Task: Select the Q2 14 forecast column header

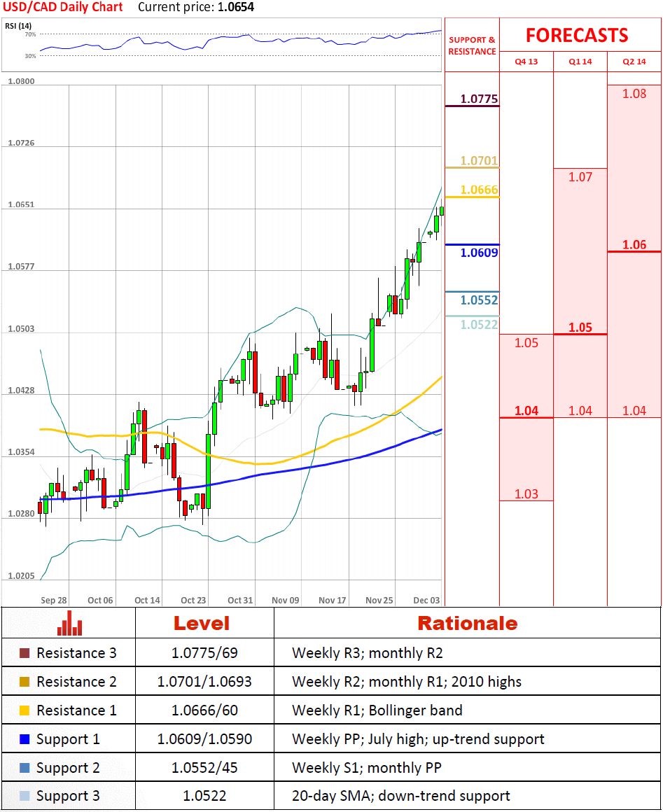Action: 634,62
